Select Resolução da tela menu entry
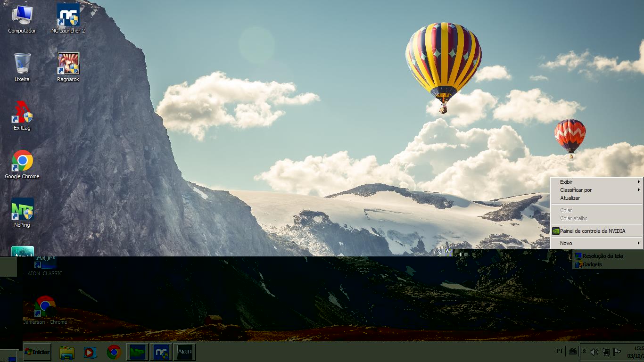The width and height of the screenshot is (644, 362). 602,256
